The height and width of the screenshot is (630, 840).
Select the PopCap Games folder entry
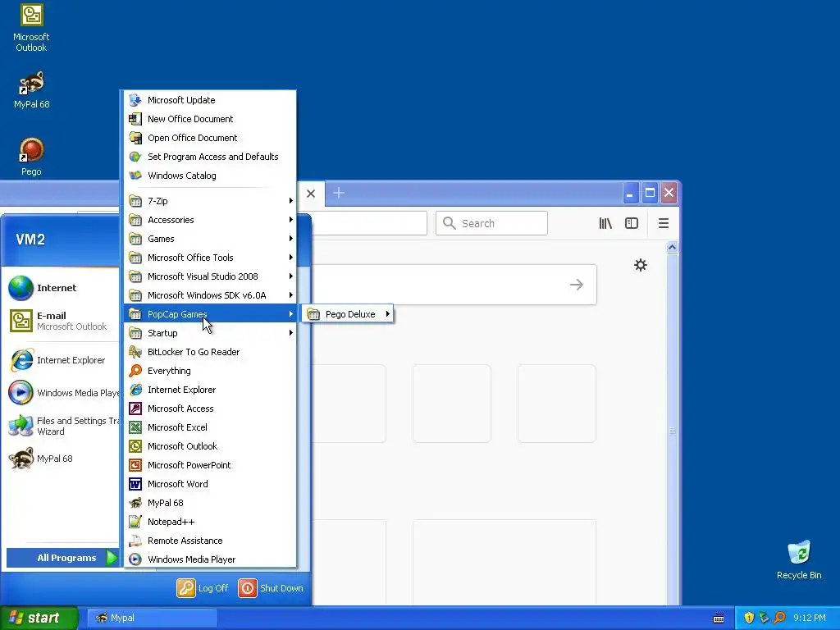coord(209,314)
